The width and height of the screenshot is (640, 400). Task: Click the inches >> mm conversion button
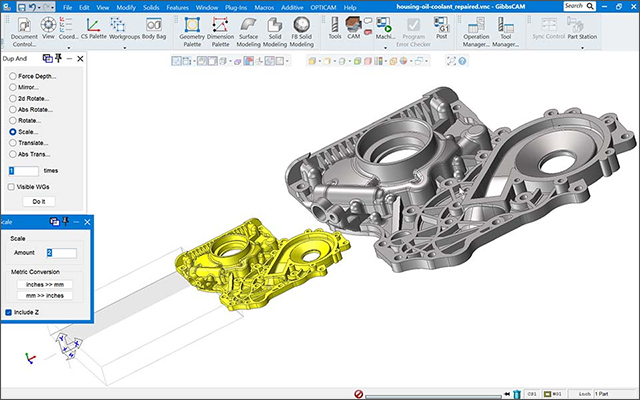click(44, 283)
